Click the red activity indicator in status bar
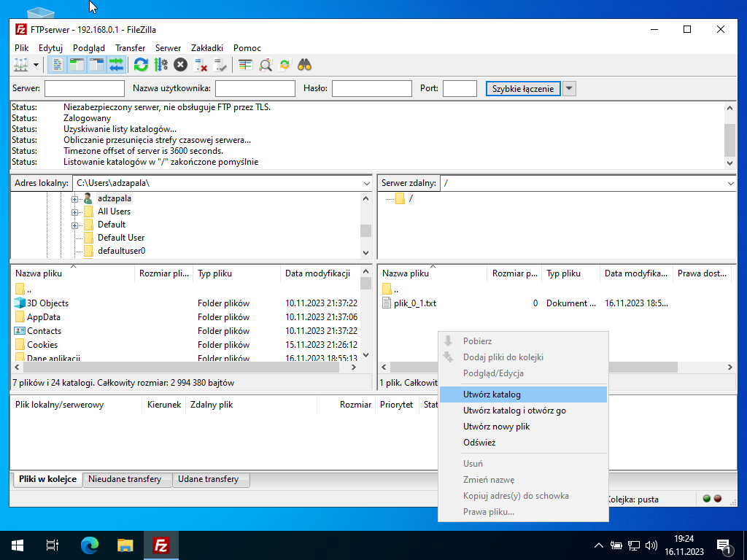Viewport: 747px width, 560px height. [x=718, y=499]
